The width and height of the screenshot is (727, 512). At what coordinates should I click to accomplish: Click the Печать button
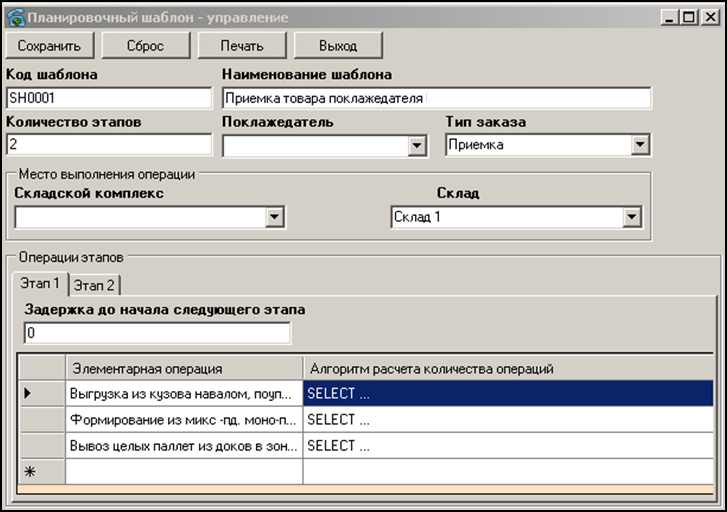[241, 46]
